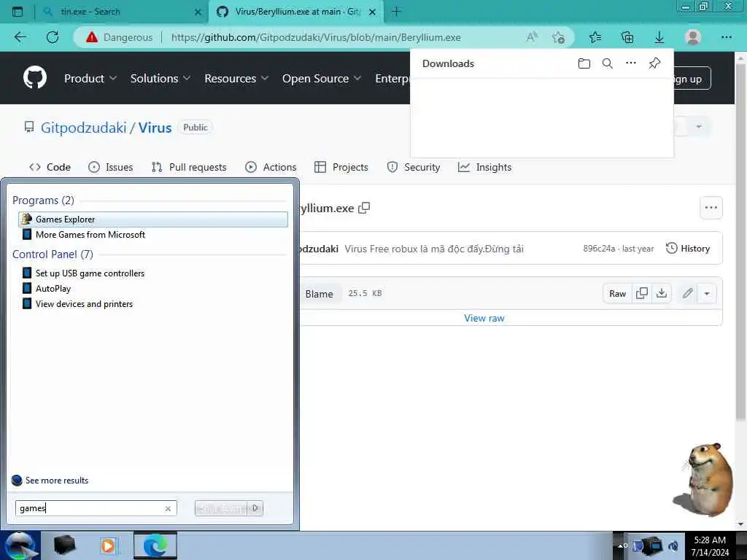Open the Gitpodzudaki owner link
This screenshot has width=747, height=560.
click(83, 128)
